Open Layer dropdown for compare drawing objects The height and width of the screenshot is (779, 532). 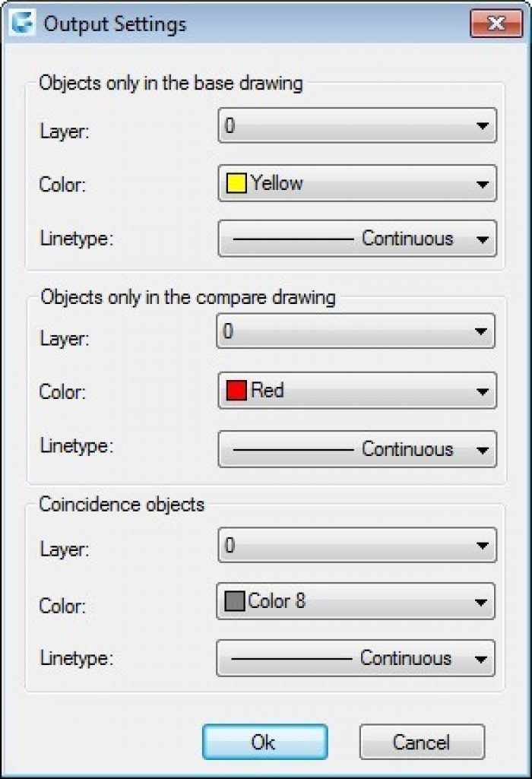356,331
